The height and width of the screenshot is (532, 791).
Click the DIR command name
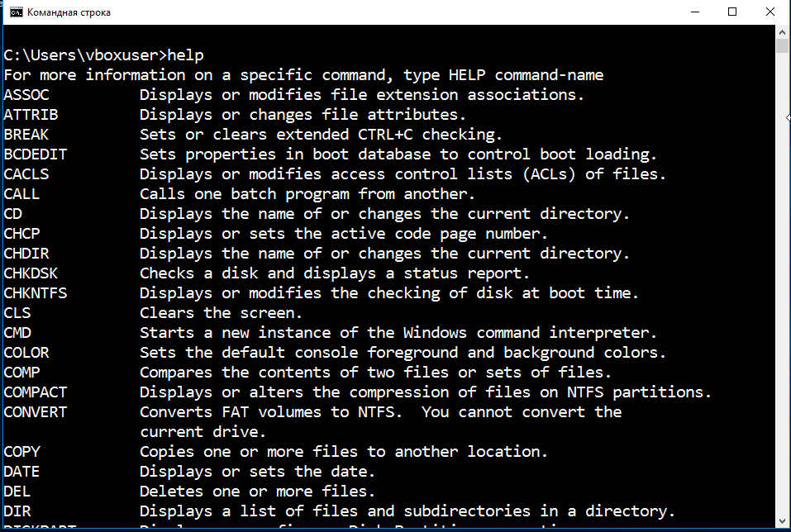click(17, 511)
